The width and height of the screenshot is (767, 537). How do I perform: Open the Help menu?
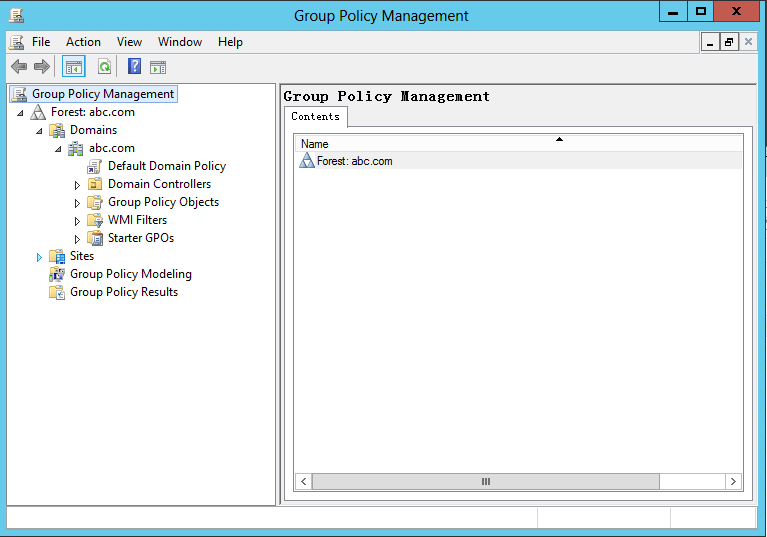tap(230, 42)
